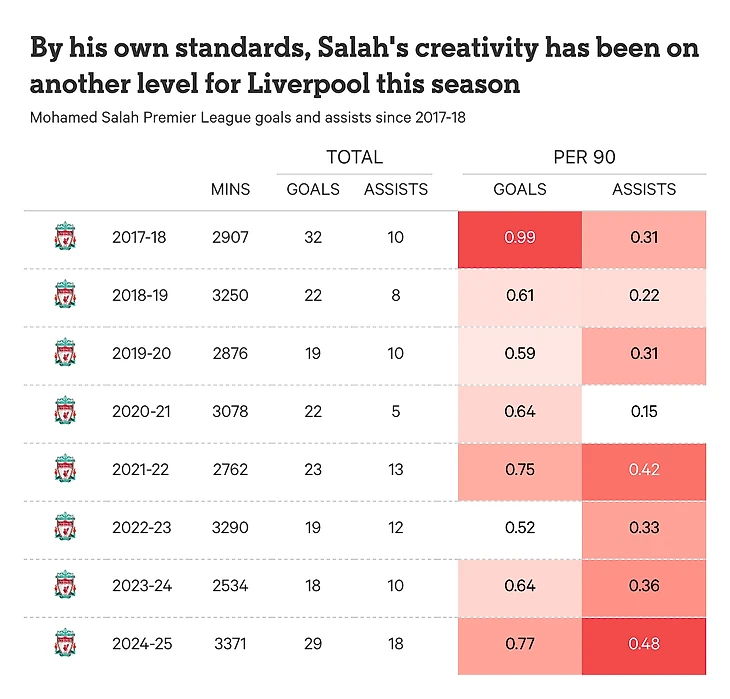Click the 0.42 assists cell for 2021-22
Image resolution: width=730 pixels, height=699 pixels.
644,470
